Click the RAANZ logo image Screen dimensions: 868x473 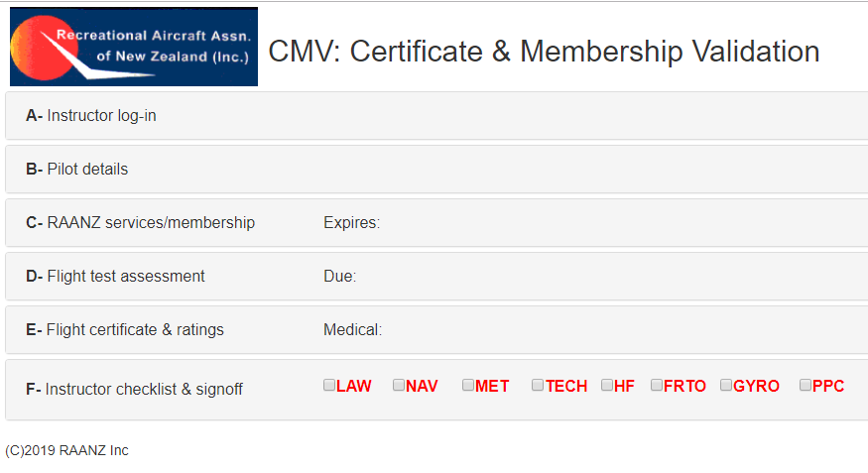click(134, 47)
